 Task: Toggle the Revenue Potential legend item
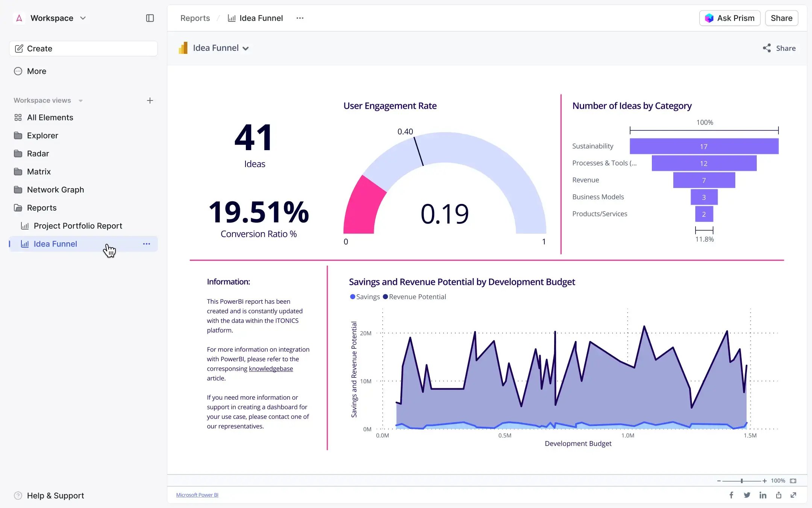[414, 297]
